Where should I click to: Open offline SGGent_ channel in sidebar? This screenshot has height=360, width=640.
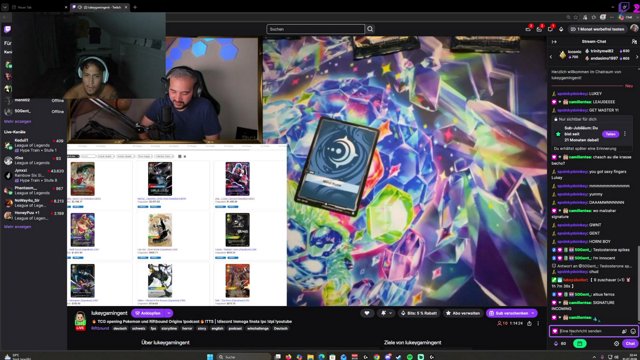pos(34,111)
